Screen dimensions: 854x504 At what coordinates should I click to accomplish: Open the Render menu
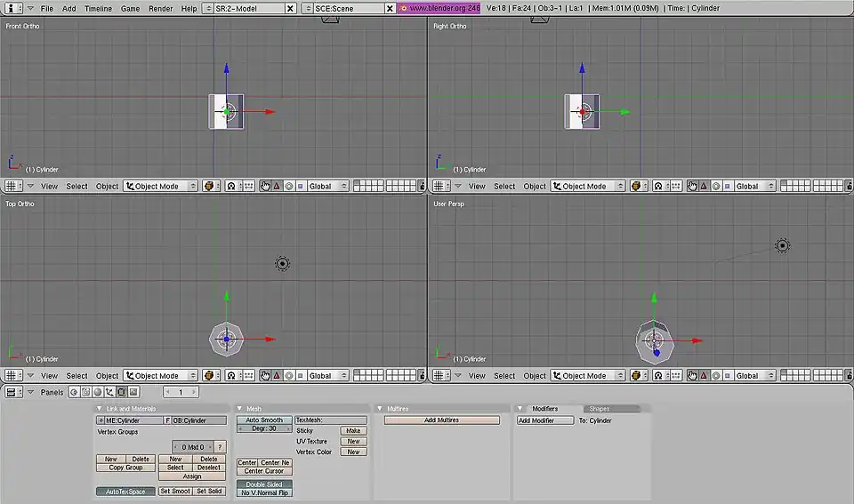(160, 8)
